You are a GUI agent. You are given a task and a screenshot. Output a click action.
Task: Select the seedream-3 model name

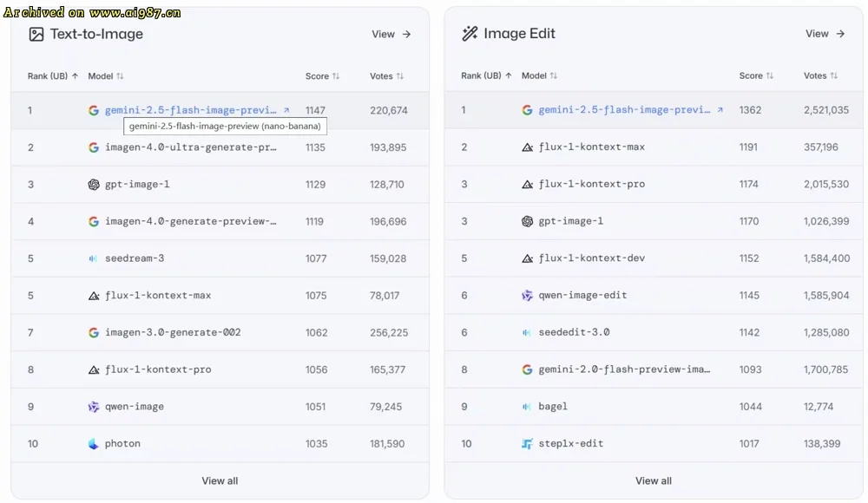[135, 258]
